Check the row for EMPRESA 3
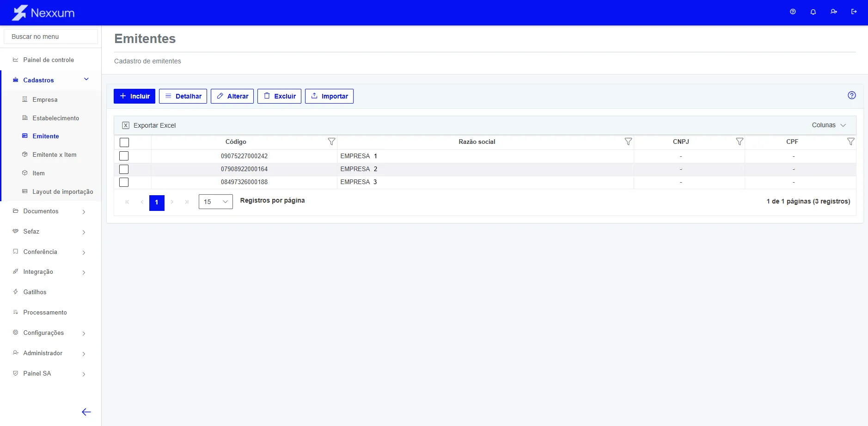 click(x=124, y=182)
